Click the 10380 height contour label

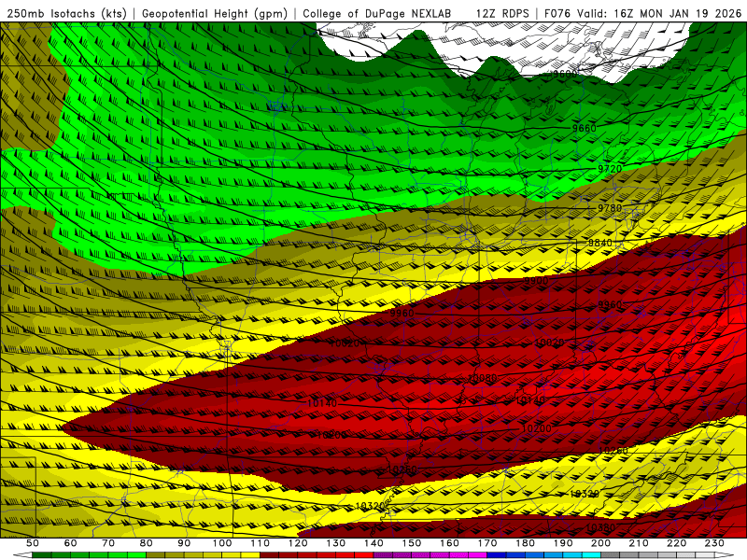[x=599, y=527]
